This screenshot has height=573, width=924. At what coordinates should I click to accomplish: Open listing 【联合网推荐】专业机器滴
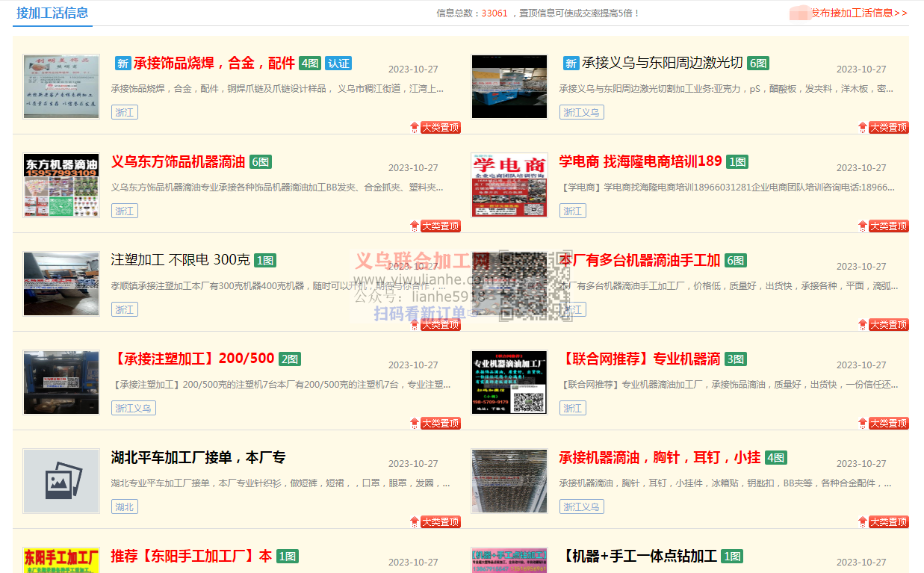[640, 359]
